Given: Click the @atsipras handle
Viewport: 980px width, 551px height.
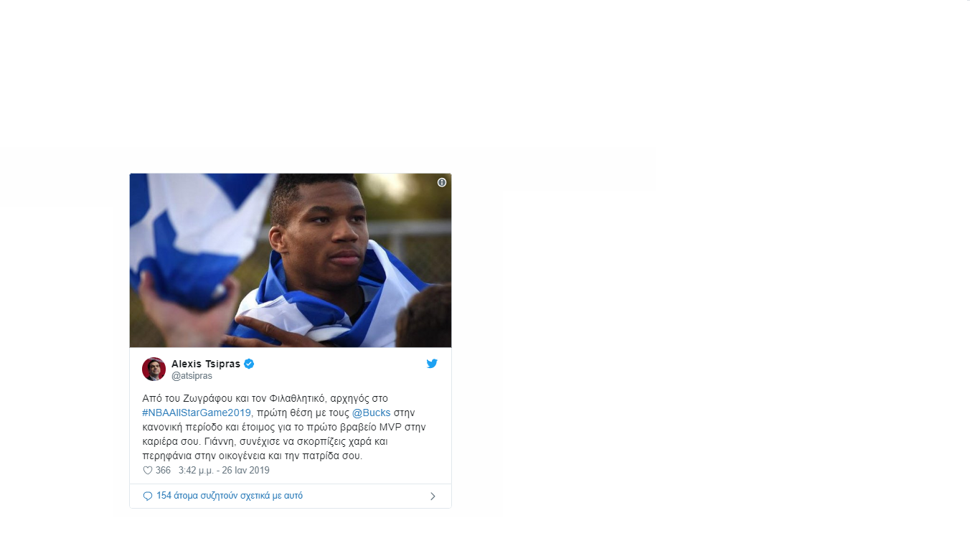Looking at the screenshot, I should (192, 376).
